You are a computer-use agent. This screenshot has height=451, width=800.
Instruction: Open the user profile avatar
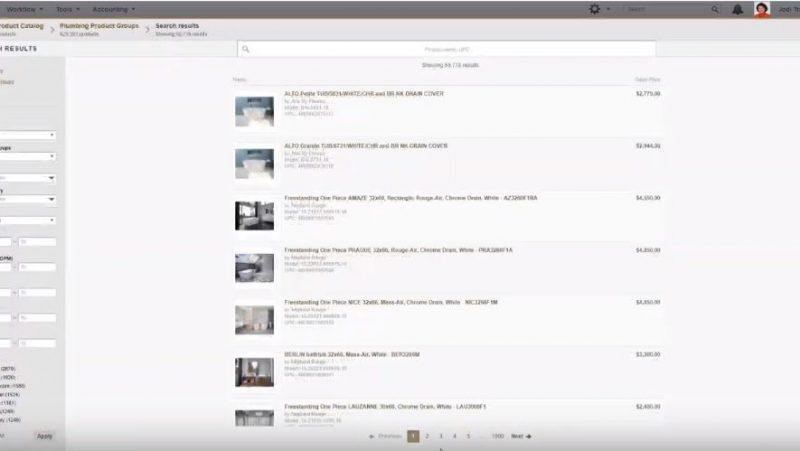click(x=762, y=9)
